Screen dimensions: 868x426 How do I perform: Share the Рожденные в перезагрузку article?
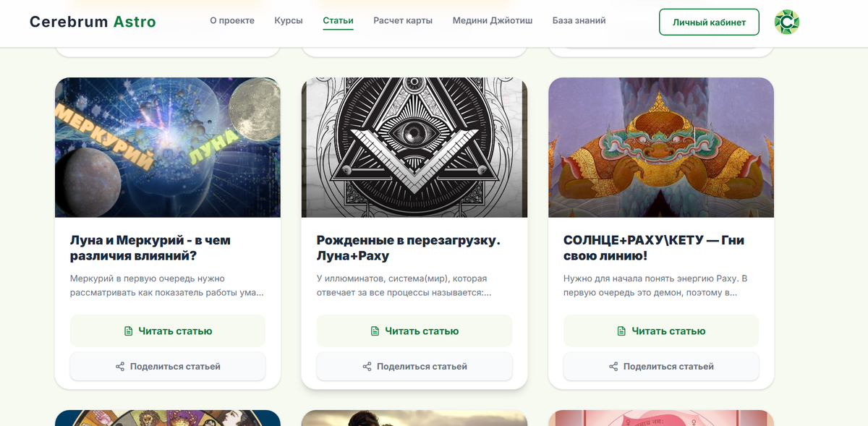pyautogui.click(x=414, y=367)
